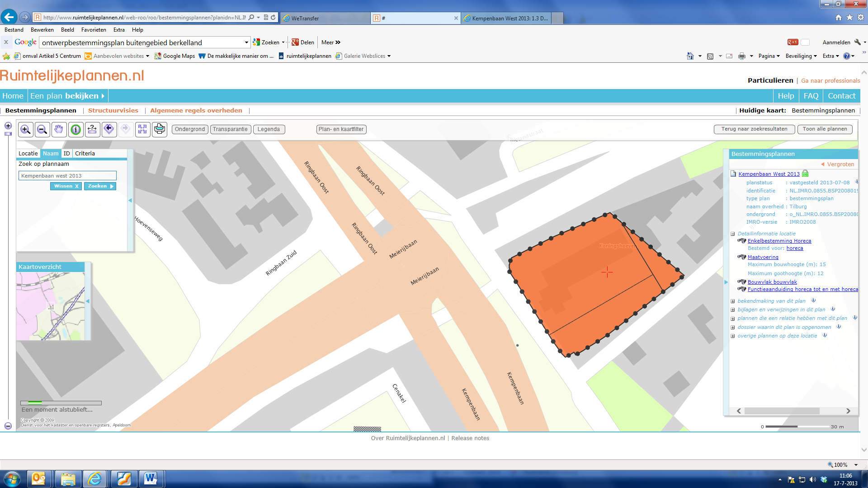Open Google toolbar search dropdown arrow
Screen dimensions: 868x488
(246, 42)
